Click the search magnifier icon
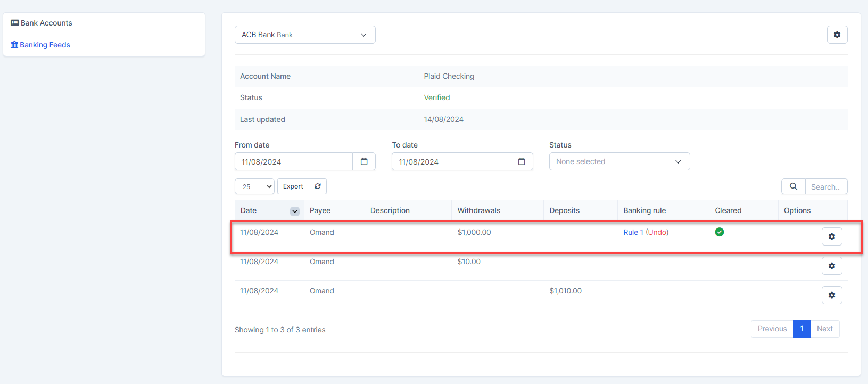Image resolution: width=868 pixels, height=384 pixels. [793, 186]
